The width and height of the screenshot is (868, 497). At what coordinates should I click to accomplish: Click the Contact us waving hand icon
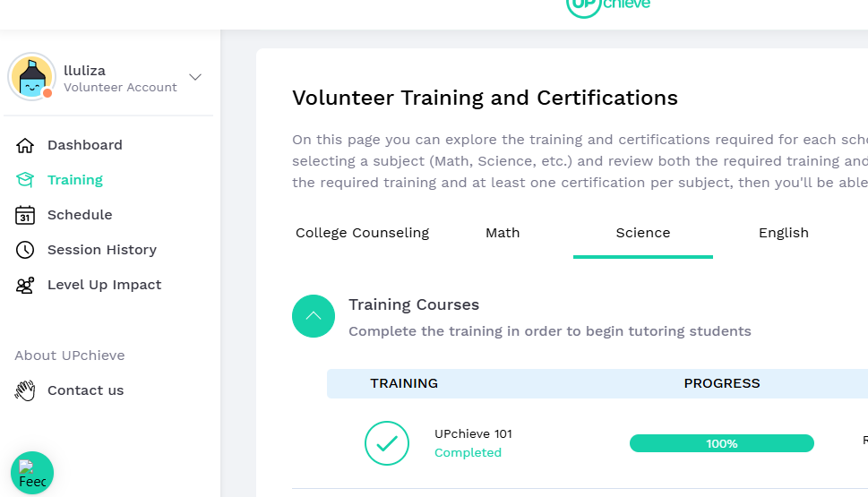tap(25, 390)
